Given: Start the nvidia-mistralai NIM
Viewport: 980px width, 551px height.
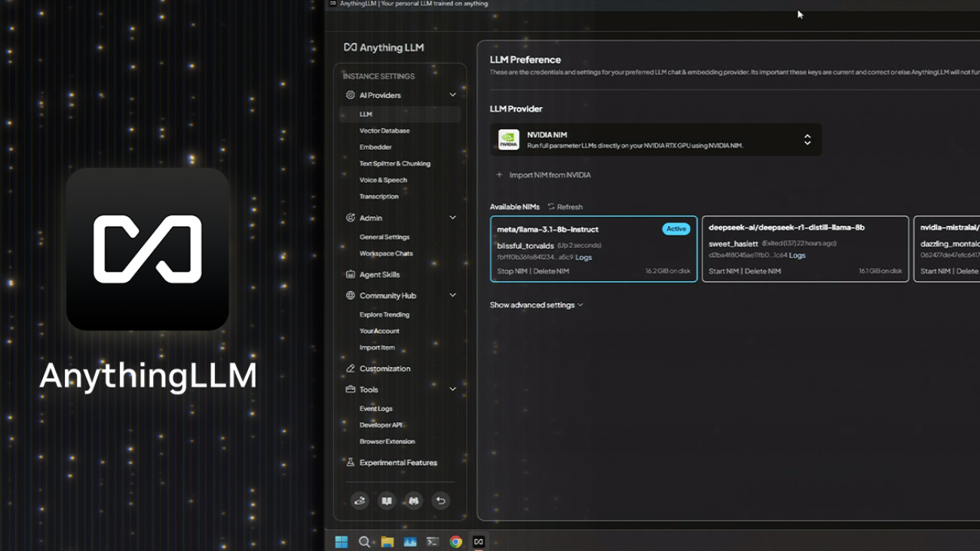Looking at the screenshot, I should [935, 271].
